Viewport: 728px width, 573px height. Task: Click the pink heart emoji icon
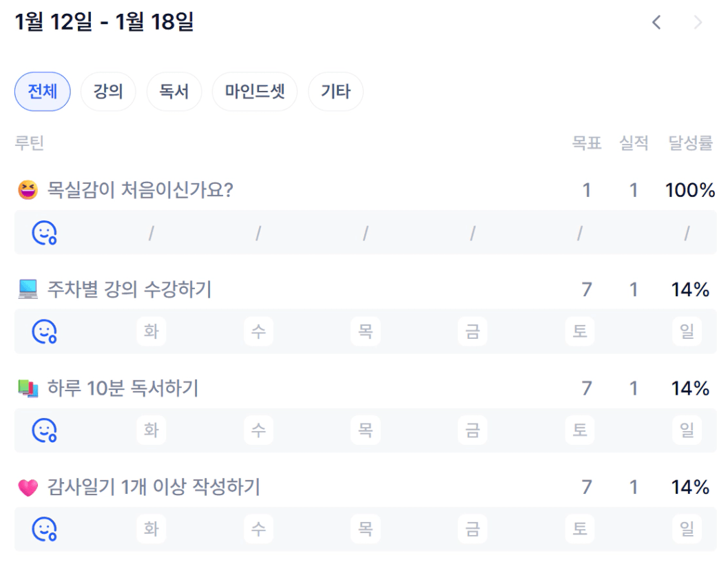(28, 488)
